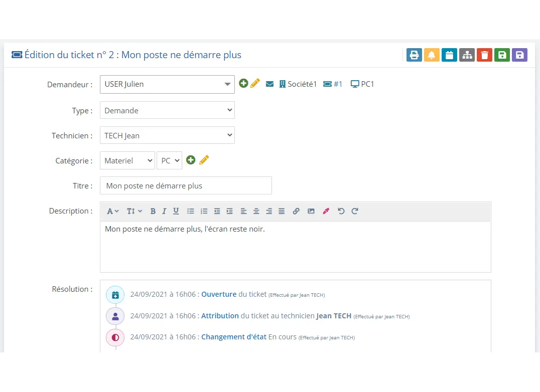
Task: Open the calendar icon in the toolbar
Action: 449,55
